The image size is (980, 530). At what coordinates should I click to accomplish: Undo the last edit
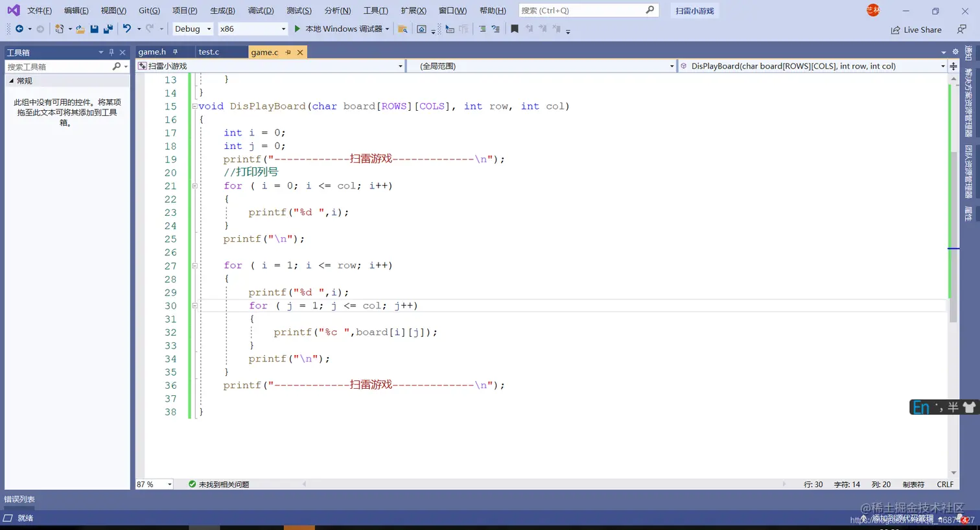click(x=127, y=29)
